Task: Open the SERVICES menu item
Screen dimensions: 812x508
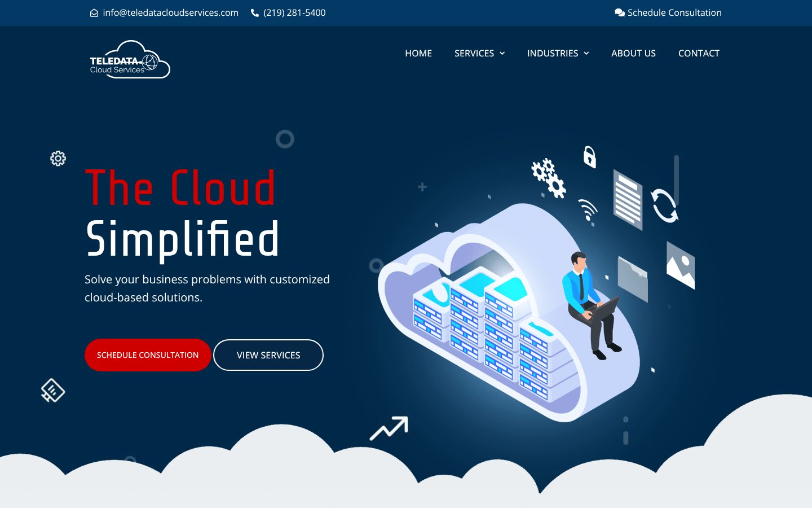Action: 474,53
